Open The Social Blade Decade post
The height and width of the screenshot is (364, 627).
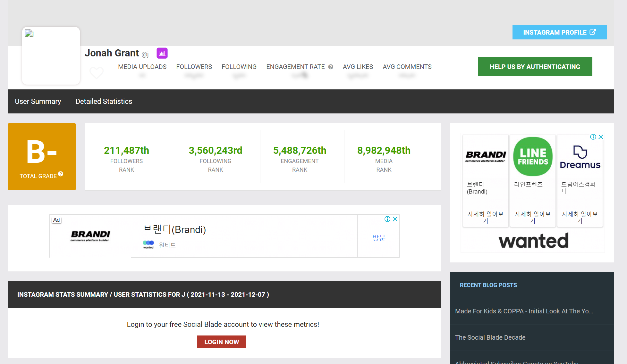point(490,337)
